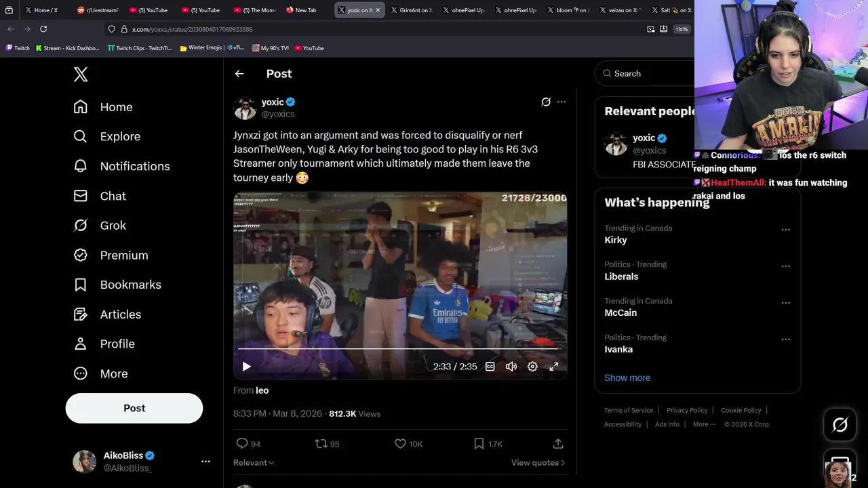Open Privacy Policy link

(687, 410)
